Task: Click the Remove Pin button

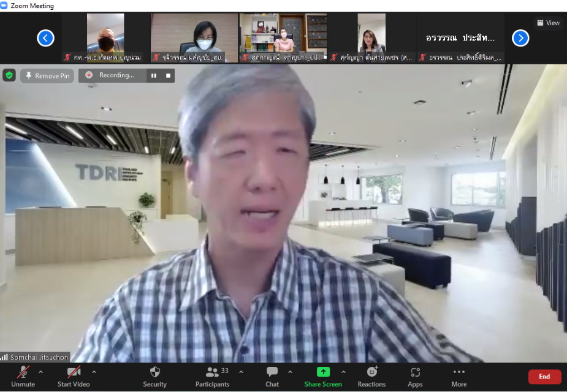Action: click(47, 76)
